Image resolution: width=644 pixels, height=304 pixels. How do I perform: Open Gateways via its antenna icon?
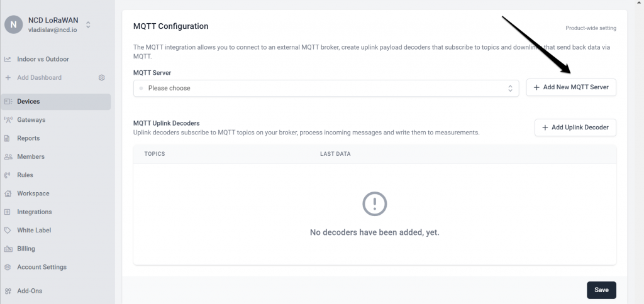(8, 120)
